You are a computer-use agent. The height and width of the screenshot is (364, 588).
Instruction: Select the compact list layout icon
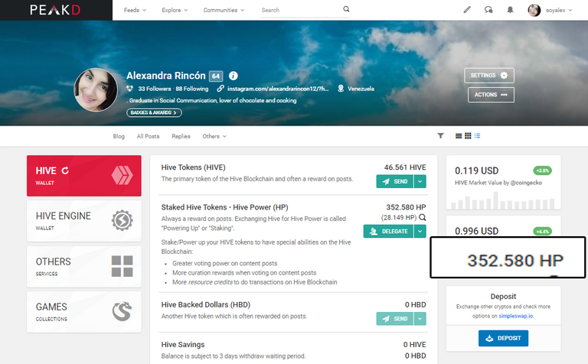(x=477, y=135)
